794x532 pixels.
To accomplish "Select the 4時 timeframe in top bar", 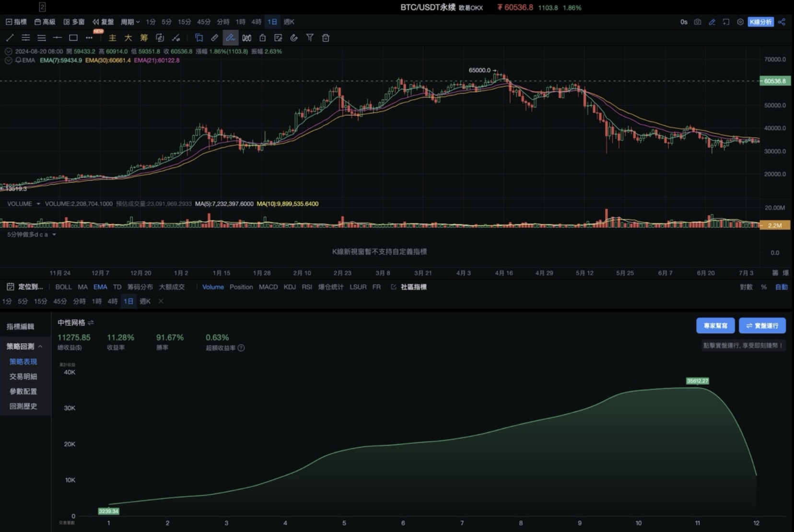I will coord(257,22).
